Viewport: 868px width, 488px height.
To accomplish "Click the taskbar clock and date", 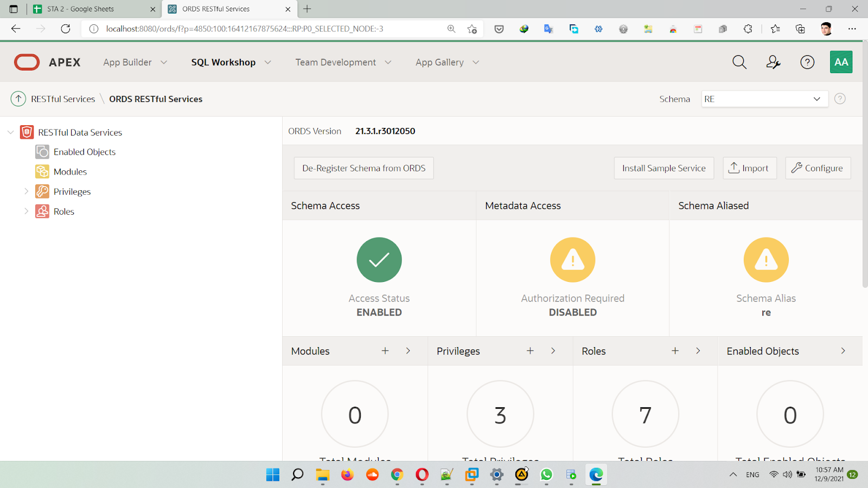I will (829, 474).
